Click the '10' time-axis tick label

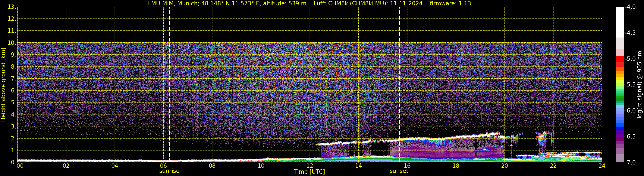point(261,166)
